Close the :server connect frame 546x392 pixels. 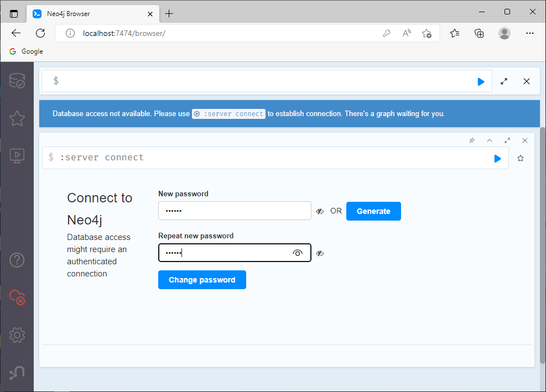coord(525,140)
